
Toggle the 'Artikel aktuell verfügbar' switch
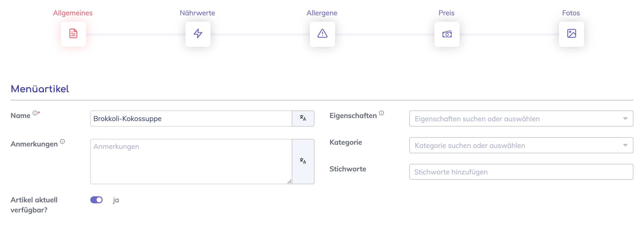[97, 200]
